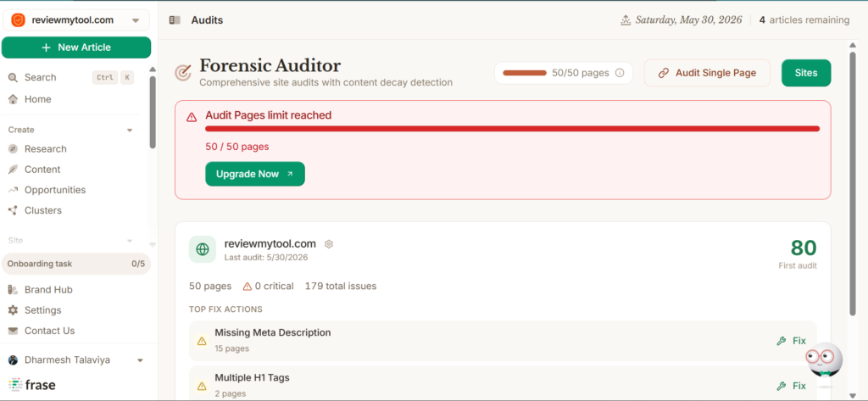Image resolution: width=868 pixels, height=401 pixels.
Task: Collapse the Create section arrow
Action: point(130,131)
